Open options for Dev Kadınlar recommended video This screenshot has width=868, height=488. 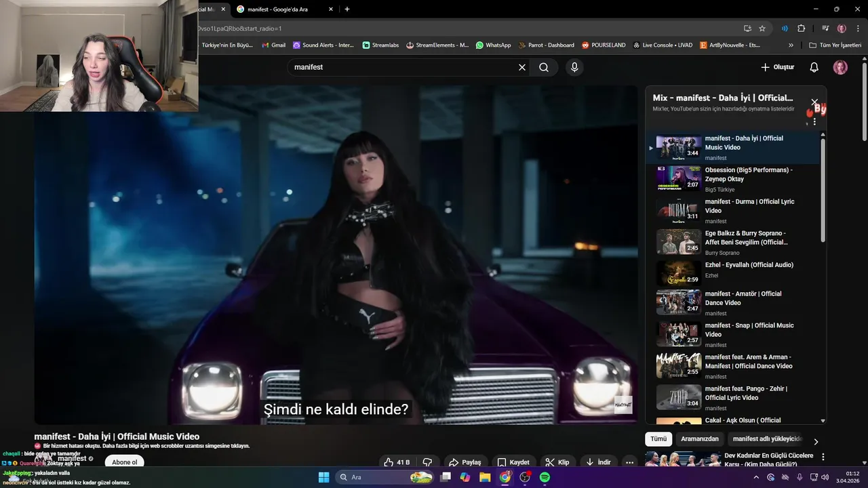[x=823, y=457]
